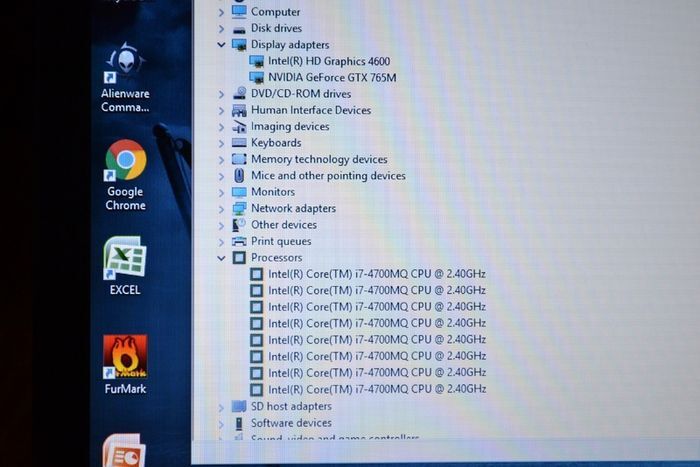The width and height of the screenshot is (700, 467).
Task: Click the Print queues category icon
Action: pyautogui.click(x=239, y=242)
